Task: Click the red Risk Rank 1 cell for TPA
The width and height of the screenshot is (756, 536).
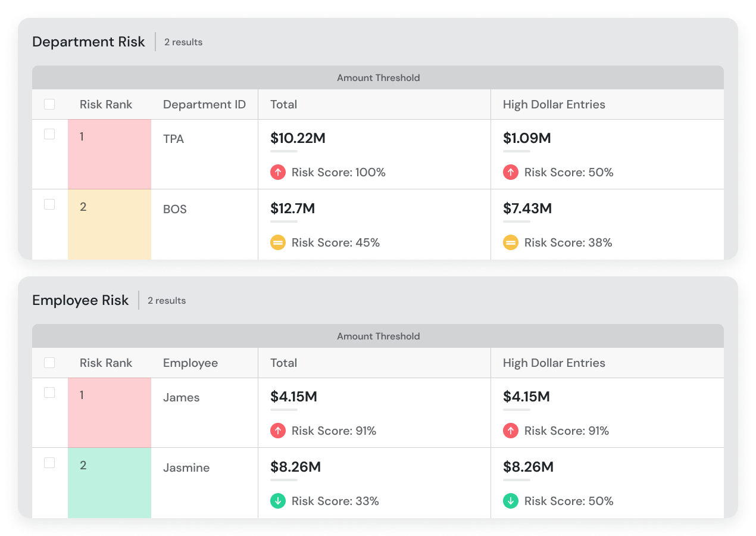Action: tap(110, 154)
